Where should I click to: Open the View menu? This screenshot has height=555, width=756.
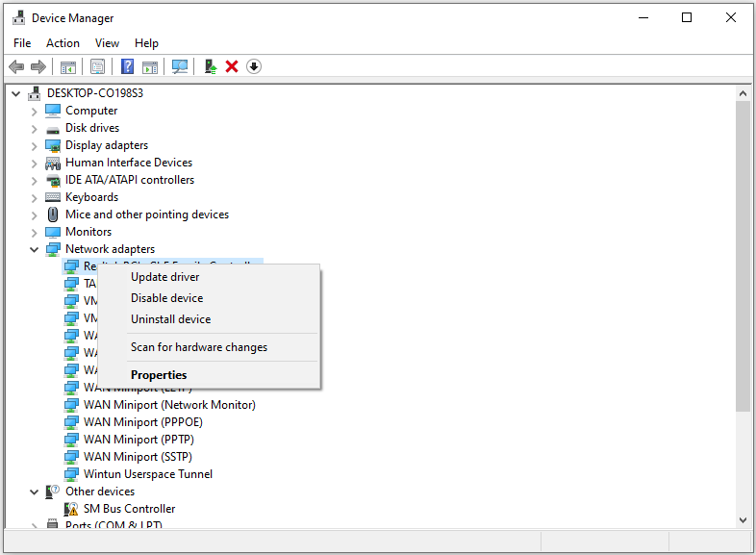(x=107, y=43)
